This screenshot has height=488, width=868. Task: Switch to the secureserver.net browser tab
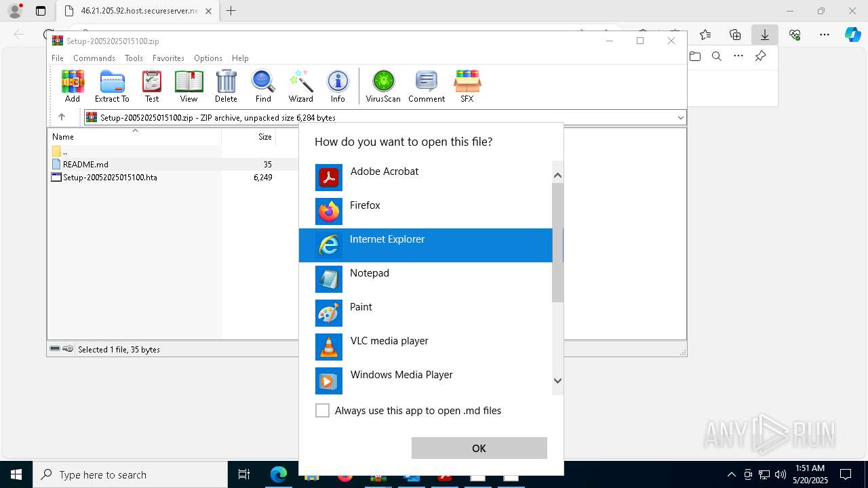(x=138, y=11)
